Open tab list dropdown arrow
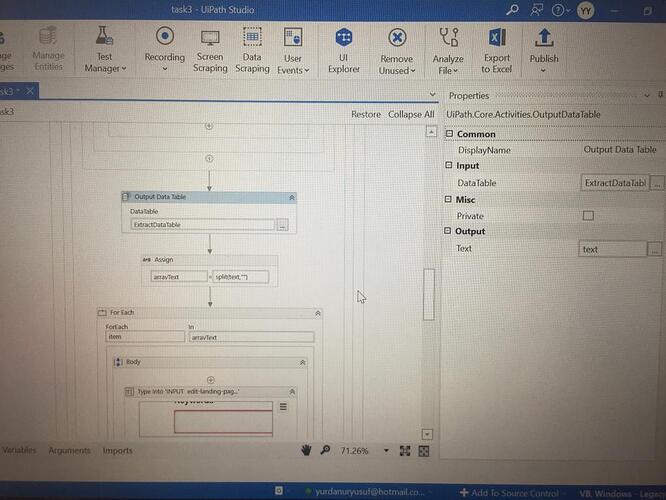 (x=432, y=94)
